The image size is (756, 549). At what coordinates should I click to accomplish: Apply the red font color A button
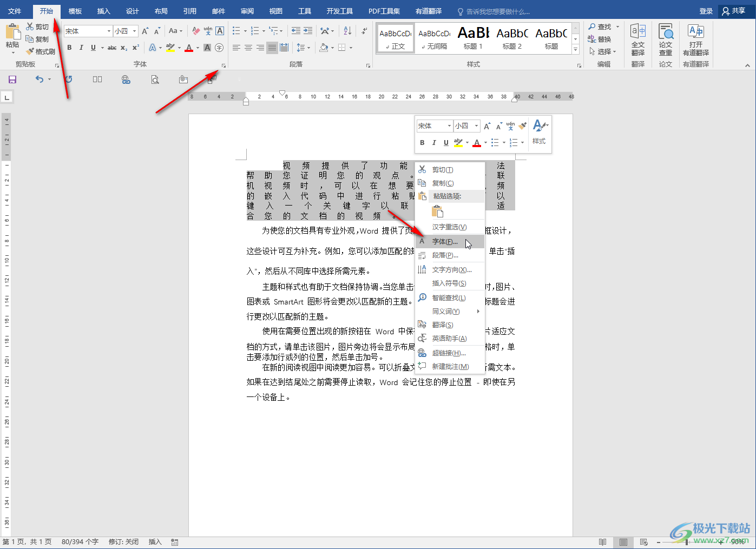[x=189, y=48]
